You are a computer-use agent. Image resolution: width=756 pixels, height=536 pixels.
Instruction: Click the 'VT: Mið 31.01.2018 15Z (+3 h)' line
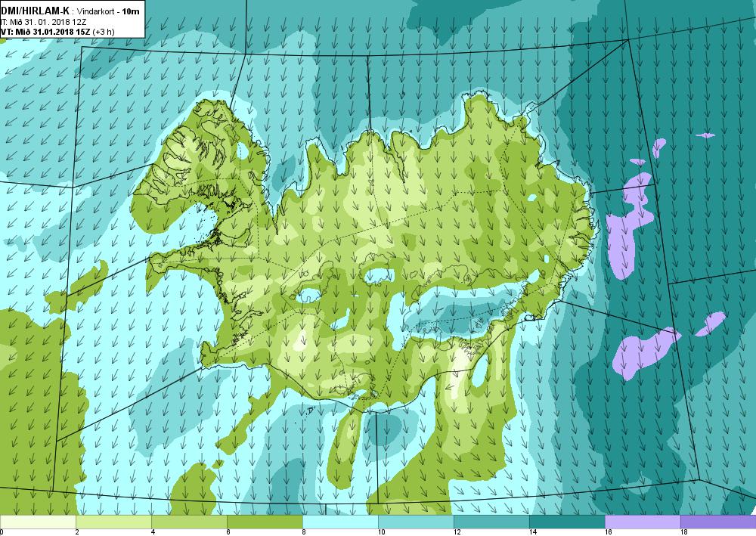[57, 32]
